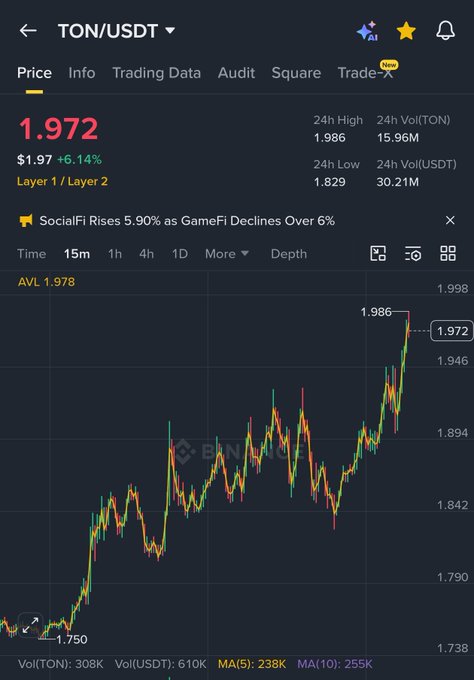Tap the Vol(TON): 308K label
Screen dimensions: 474x680
(x=61, y=664)
